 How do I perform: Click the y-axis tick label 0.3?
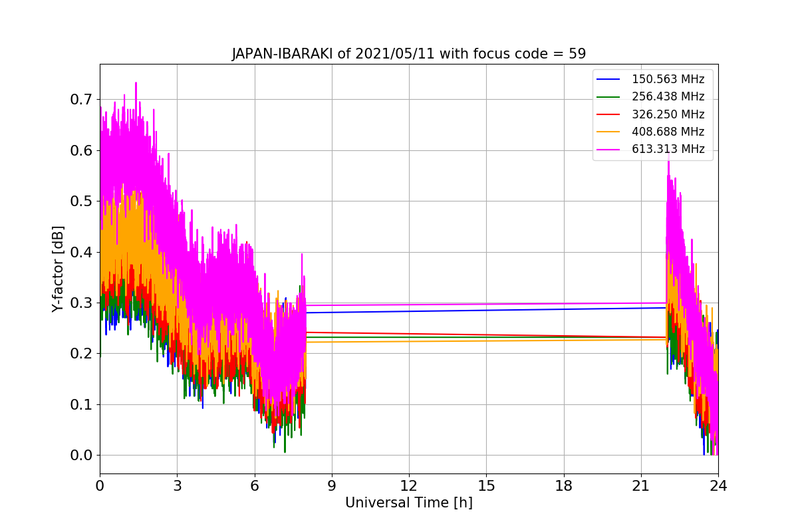pos(81,303)
